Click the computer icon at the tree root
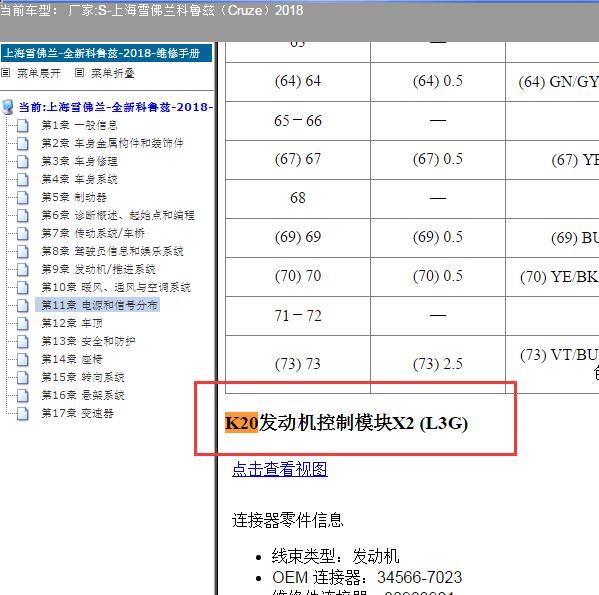Image resolution: width=599 pixels, height=595 pixels. tap(8, 107)
